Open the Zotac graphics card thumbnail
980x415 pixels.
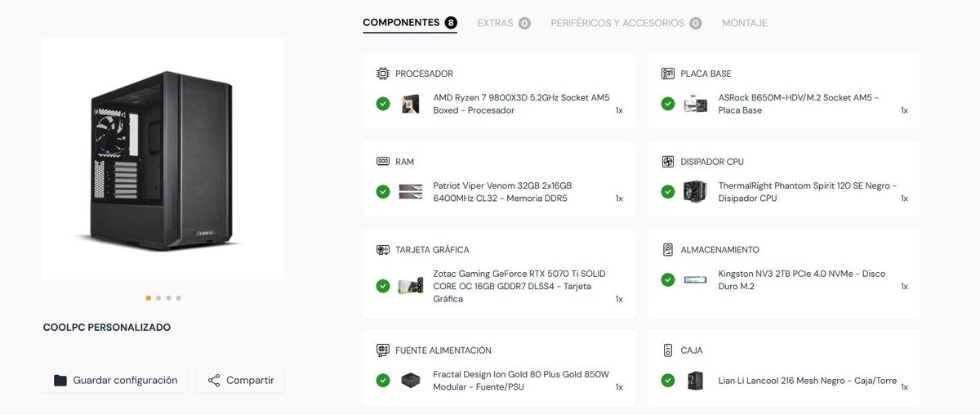pos(411,286)
